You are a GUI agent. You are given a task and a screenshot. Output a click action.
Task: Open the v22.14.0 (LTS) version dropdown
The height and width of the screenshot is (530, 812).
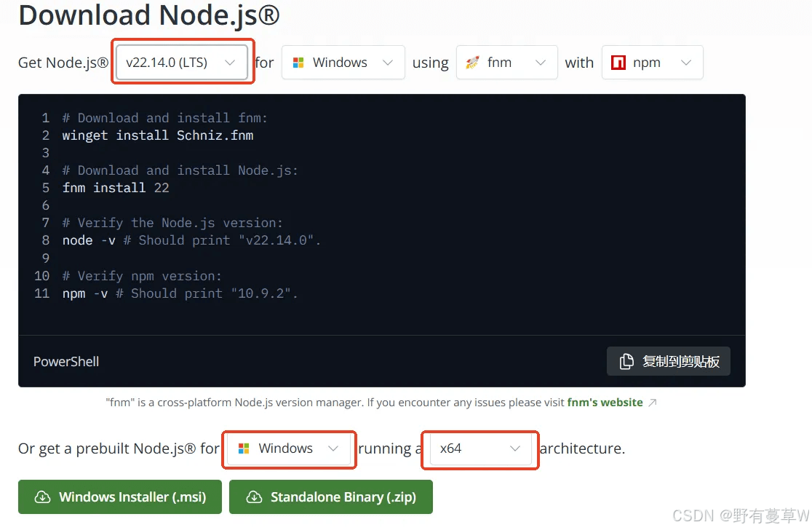click(181, 62)
